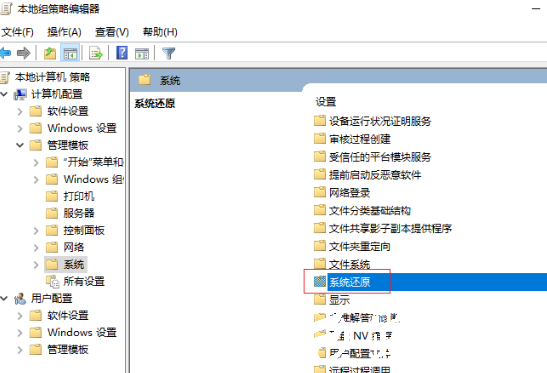Select 计算机配置 label in the tree
This screenshot has height=373, width=547.
tap(57, 94)
